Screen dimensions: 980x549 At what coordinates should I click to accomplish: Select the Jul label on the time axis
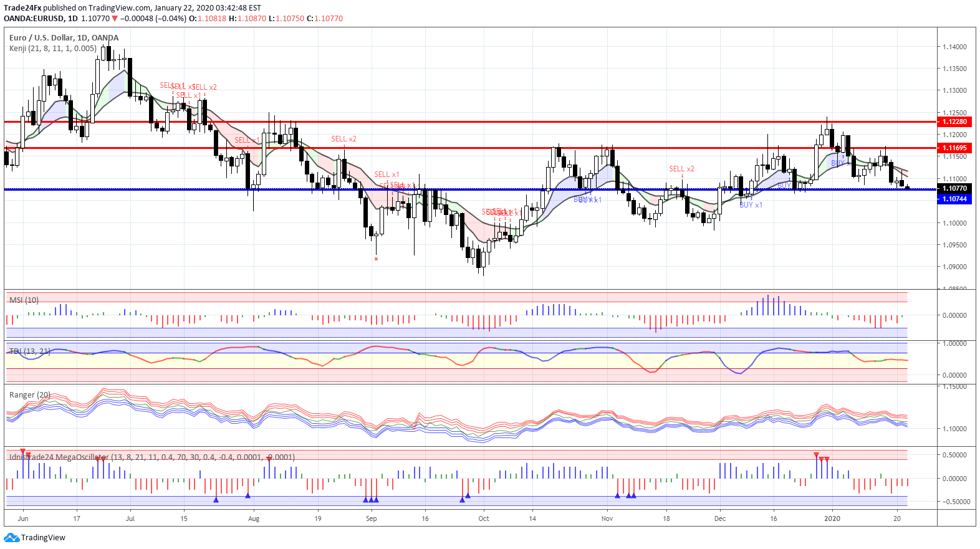tap(130, 518)
